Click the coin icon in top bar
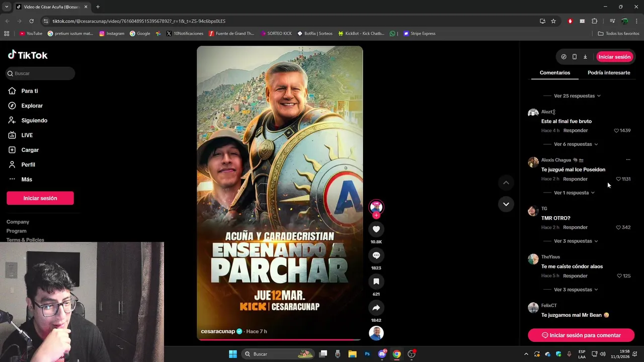The height and width of the screenshot is (362, 644). pos(563,57)
